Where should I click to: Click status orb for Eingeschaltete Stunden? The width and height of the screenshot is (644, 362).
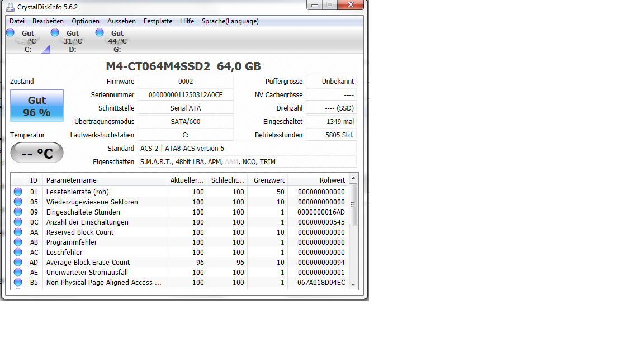click(18, 212)
